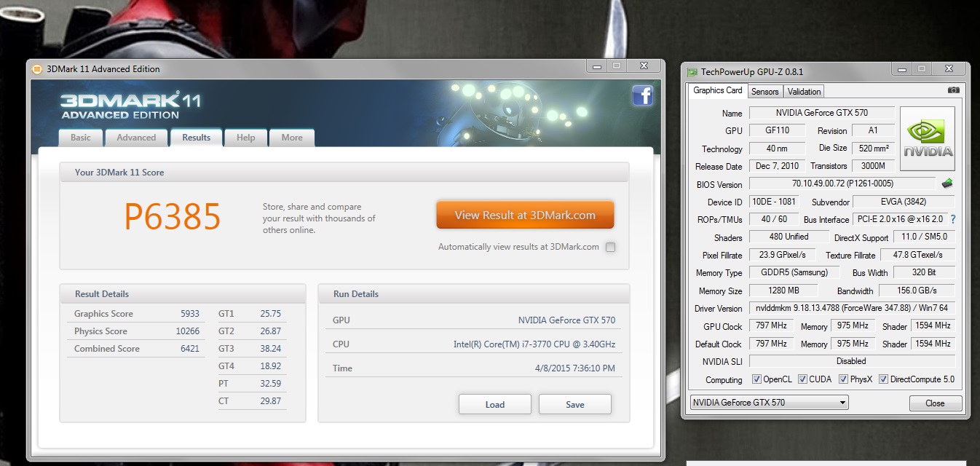This screenshot has height=466, width=980.
Task: Click the Memory Type field GDDR5 (Samsung)
Action: click(x=794, y=272)
